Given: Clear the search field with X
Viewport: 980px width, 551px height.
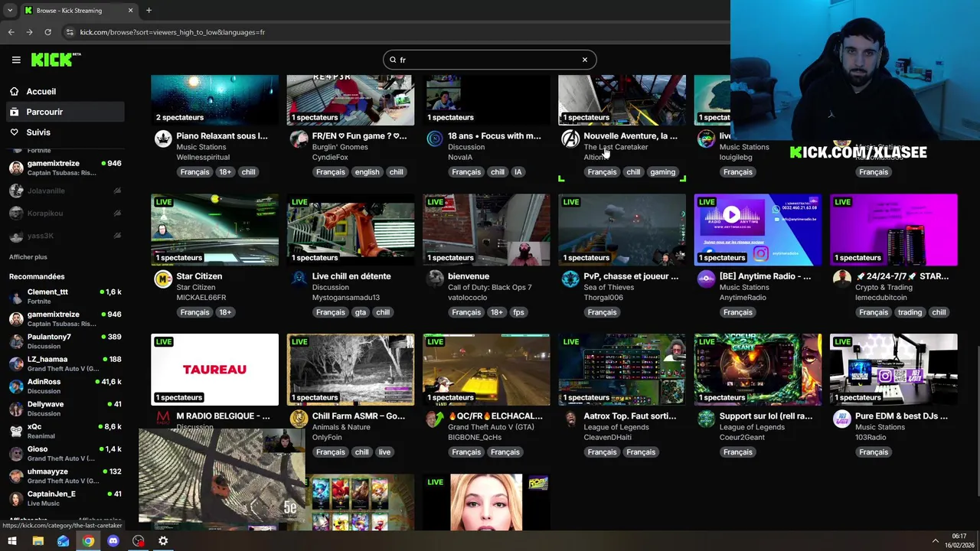Looking at the screenshot, I should 584,60.
